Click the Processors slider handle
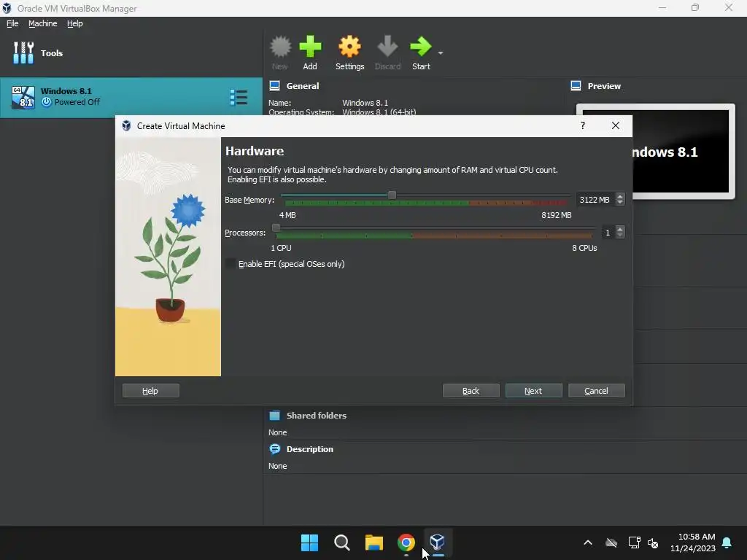 (x=276, y=227)
